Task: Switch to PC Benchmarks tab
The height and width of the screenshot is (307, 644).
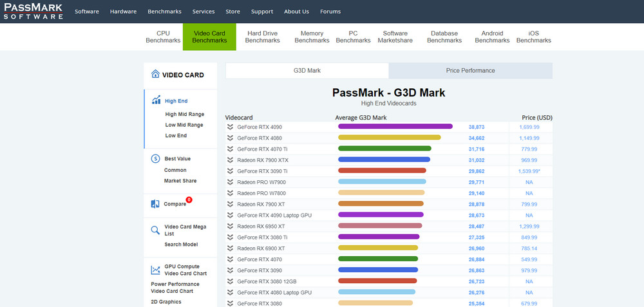Action: point(353,37)
